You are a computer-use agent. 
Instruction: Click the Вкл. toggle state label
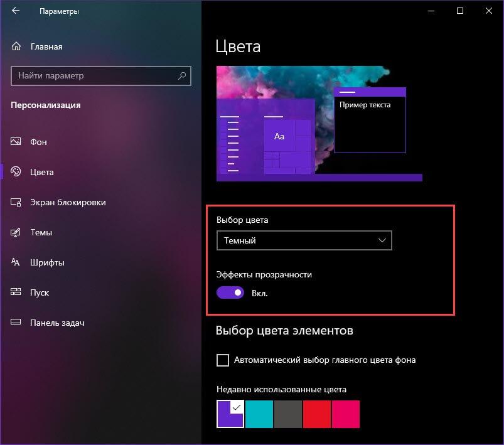259,293
